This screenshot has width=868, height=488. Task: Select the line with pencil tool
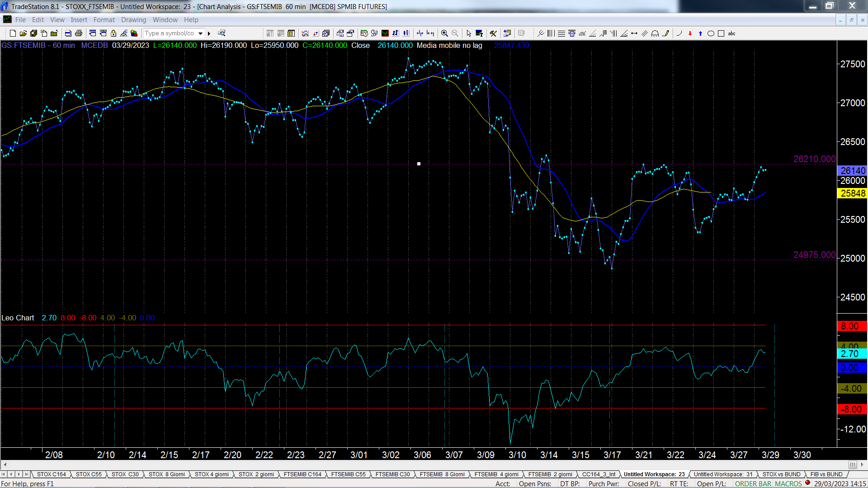(665, 33)
